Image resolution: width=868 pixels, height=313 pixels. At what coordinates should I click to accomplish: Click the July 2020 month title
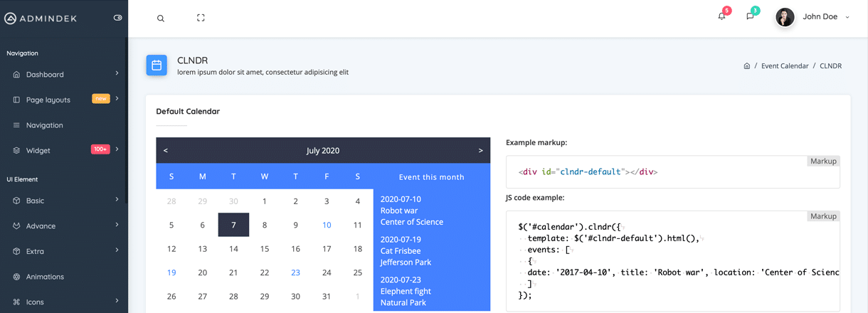coord(323,151)
